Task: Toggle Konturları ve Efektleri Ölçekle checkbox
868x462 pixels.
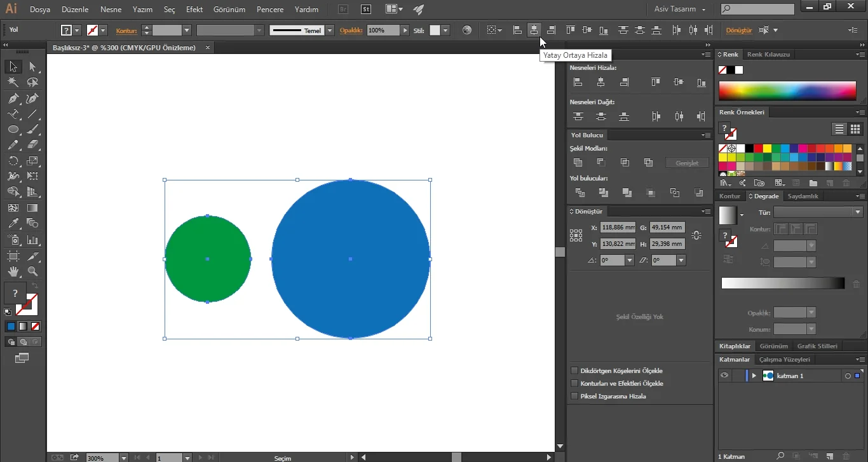Action: (x=574, y=383)
